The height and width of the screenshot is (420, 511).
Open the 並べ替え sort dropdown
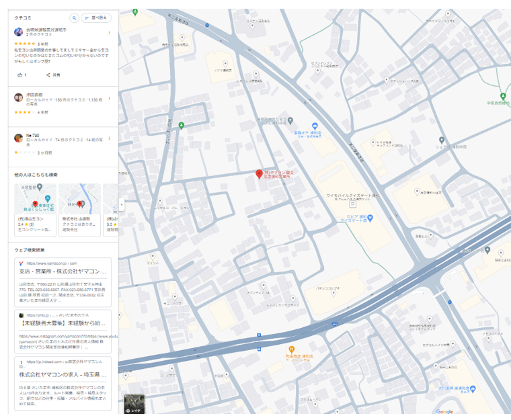click(x=96, y=18)
